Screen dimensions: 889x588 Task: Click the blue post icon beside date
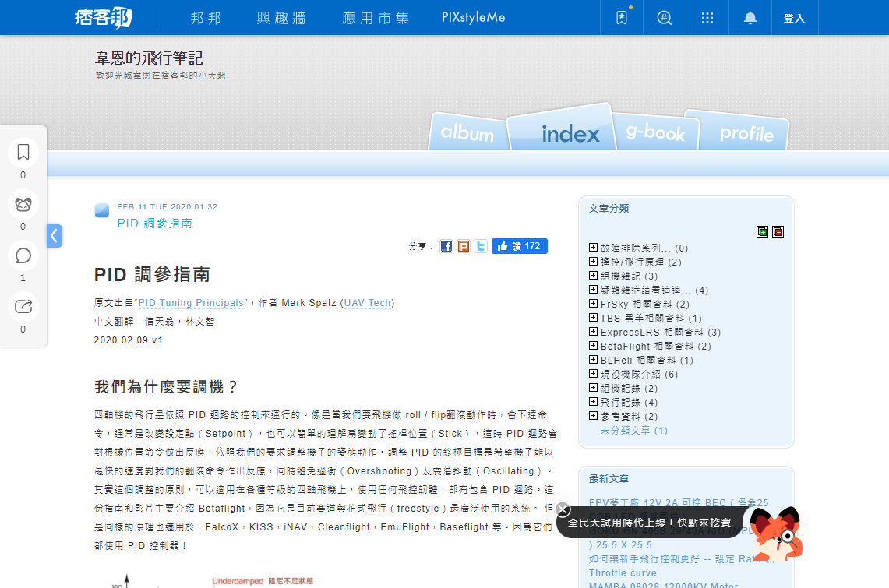(102, 211)
